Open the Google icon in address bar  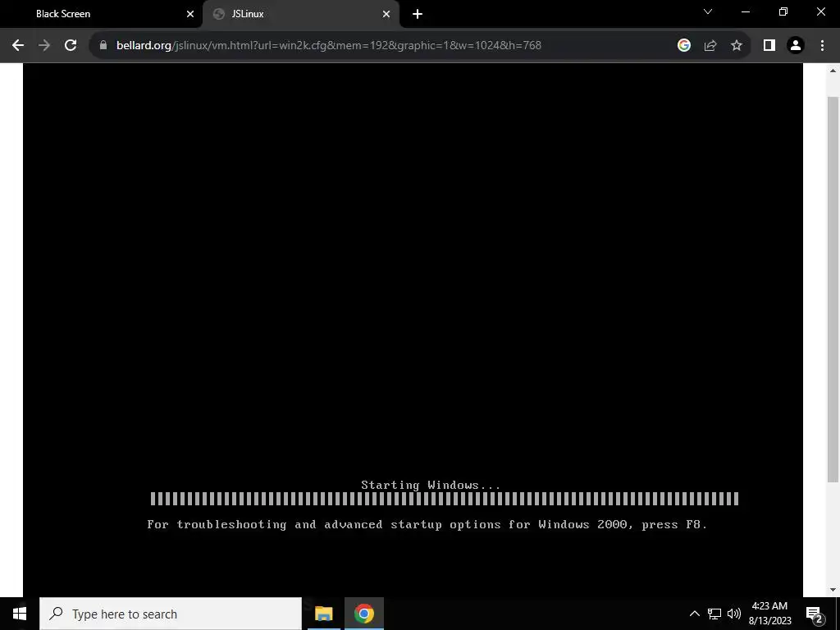pyautogui.click(x=683, y=46)
